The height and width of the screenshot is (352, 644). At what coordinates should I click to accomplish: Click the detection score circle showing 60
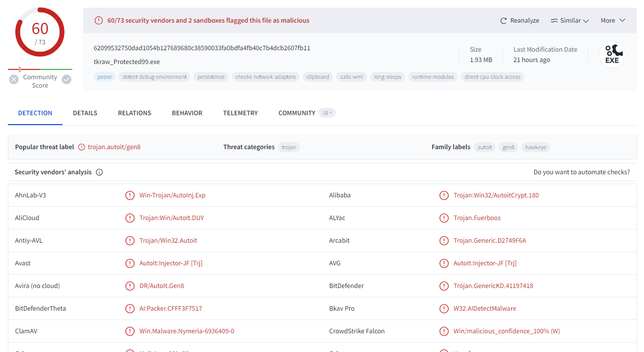tap(40, 32)
